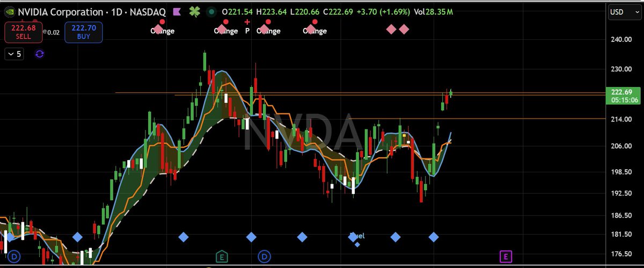The height and width of the screenshot is (268, 644).
Task: Click the green E earnings icon
Action: click(222, 256)
